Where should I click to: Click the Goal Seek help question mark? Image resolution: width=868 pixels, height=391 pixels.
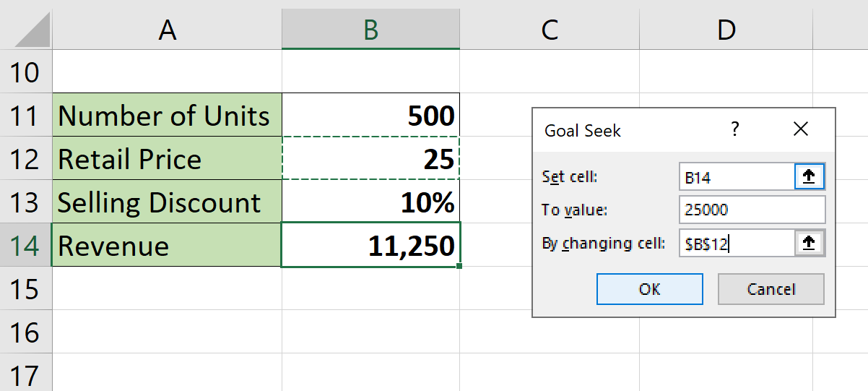tap(735, 129)
